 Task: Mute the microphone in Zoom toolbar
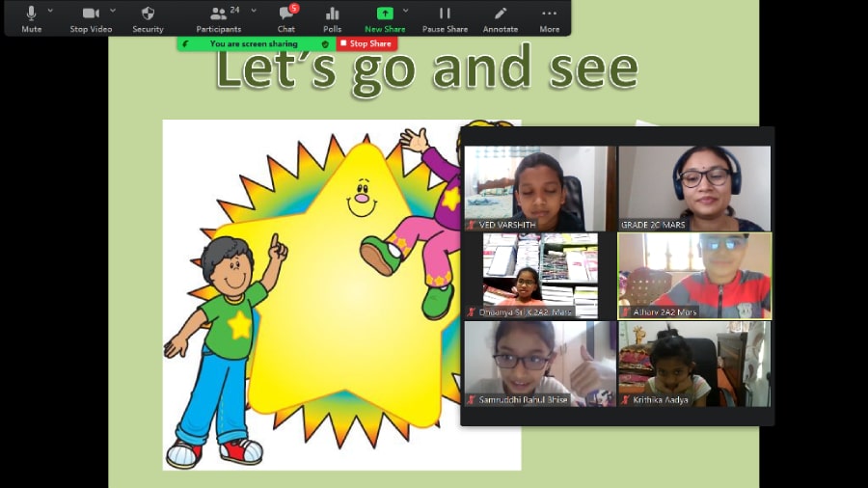pos(31,17)
